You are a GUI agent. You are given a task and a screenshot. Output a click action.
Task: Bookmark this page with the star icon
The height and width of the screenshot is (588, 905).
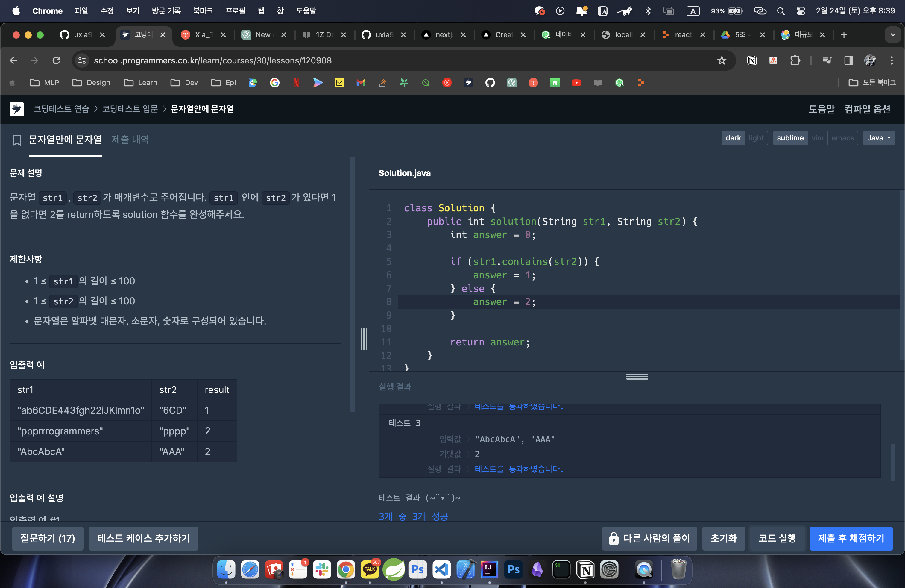[721, 60]
